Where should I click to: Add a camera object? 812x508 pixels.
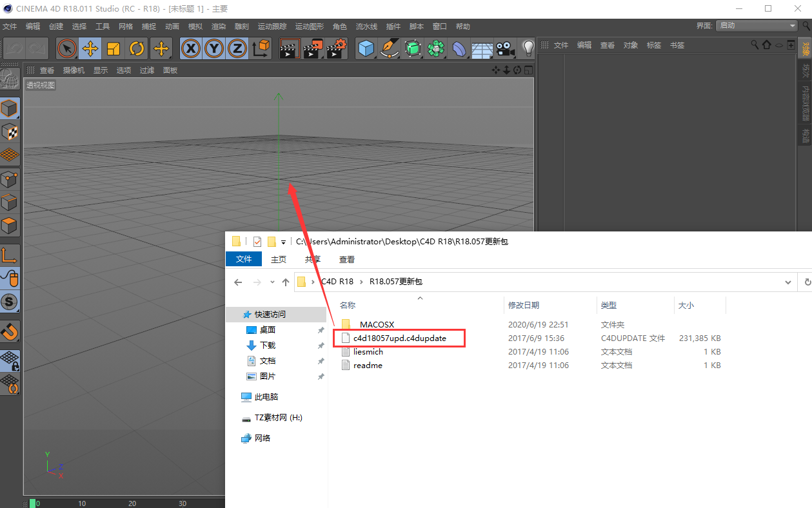point(505,48)
